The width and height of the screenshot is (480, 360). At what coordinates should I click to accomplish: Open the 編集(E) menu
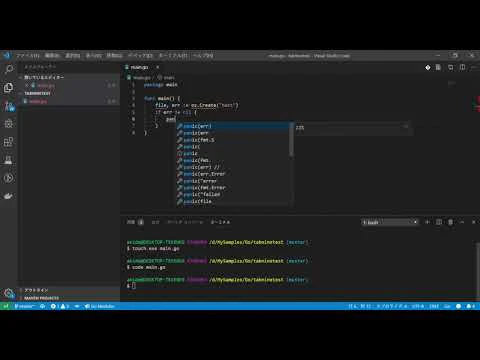(x=52, y=56)
